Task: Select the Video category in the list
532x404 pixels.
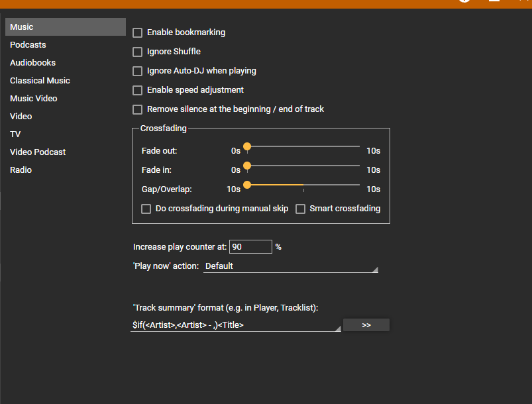Action: (66, 117)
